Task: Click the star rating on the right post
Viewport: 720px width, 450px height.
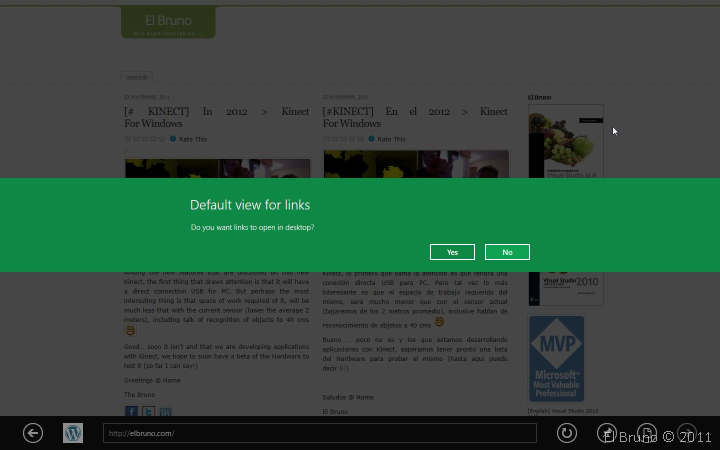Action: click(x=344, y=139)
